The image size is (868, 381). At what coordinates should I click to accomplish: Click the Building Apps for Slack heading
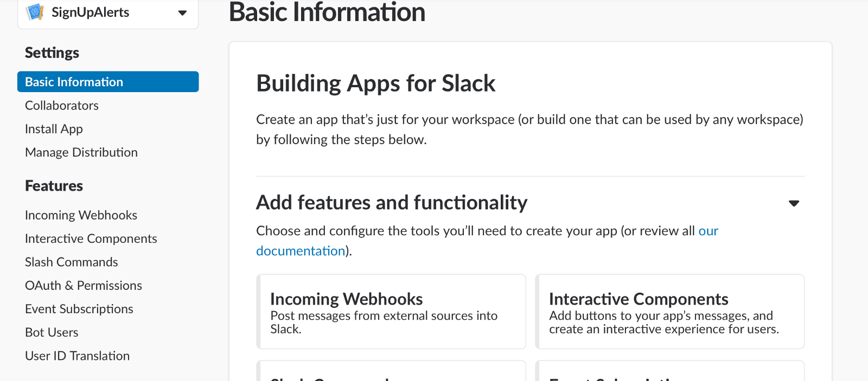click(x=376, y=83)
